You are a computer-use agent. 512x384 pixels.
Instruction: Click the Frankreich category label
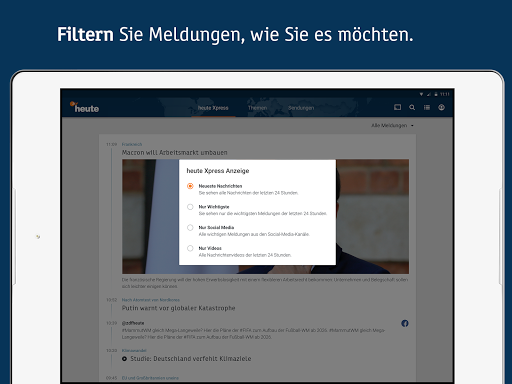tap(132, 144)
